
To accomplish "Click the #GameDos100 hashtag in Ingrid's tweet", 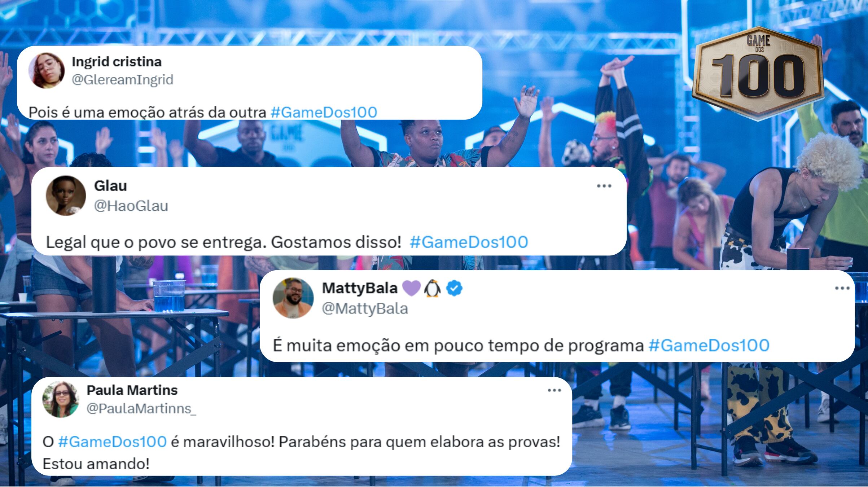I will point(324,112).
